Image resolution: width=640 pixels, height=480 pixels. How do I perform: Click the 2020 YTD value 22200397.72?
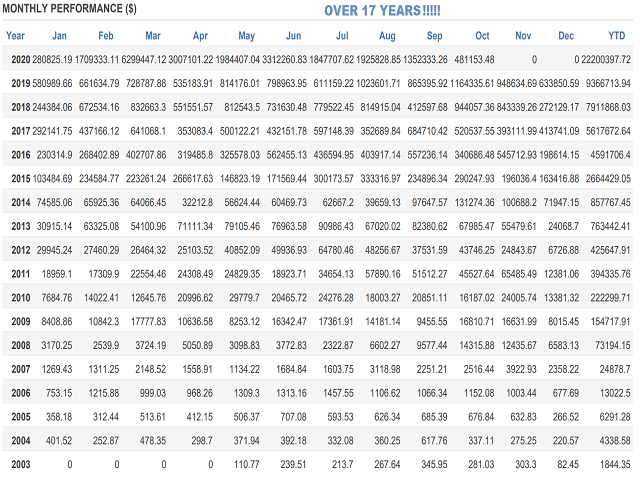pos(606,60)
